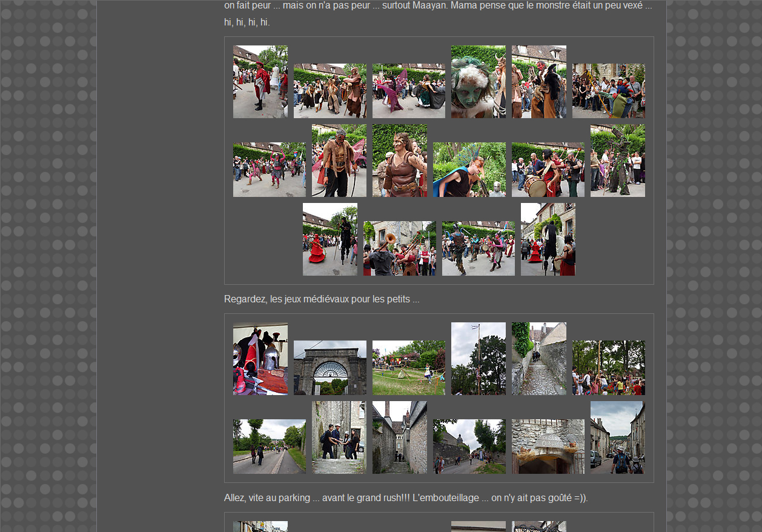Open the roped-off grass field photo
This screenshot has height=532, width=762.
tap(408, 368)
